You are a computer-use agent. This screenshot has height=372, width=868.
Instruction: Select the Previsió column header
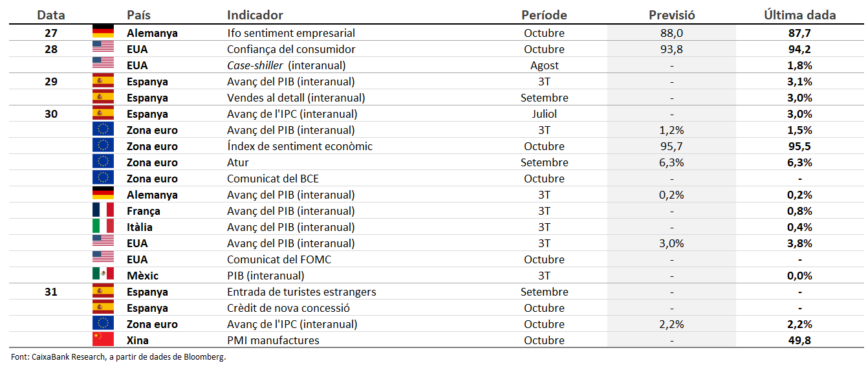pos(671,15)
